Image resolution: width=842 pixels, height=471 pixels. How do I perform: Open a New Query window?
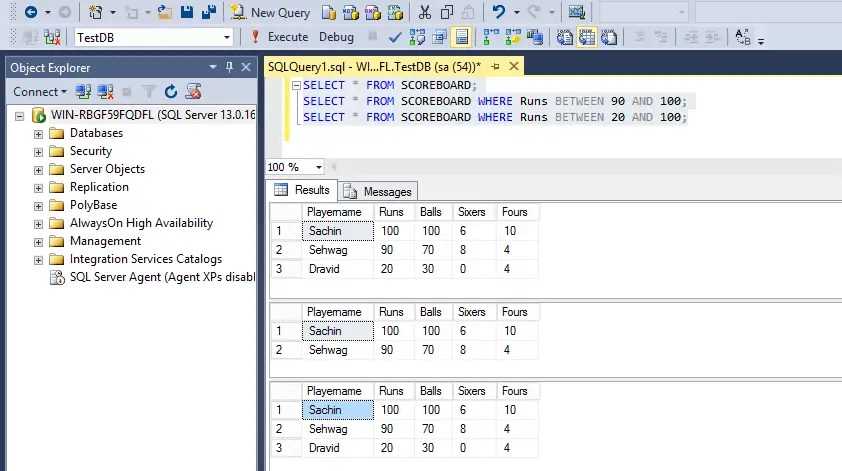point(271,12)
